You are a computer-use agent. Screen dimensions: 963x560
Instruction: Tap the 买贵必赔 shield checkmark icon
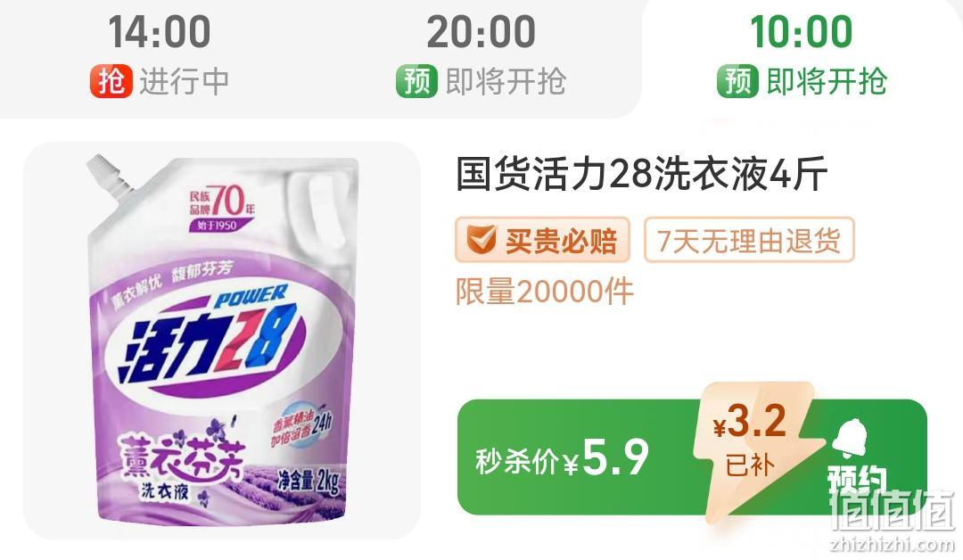(x=481, y=240)
